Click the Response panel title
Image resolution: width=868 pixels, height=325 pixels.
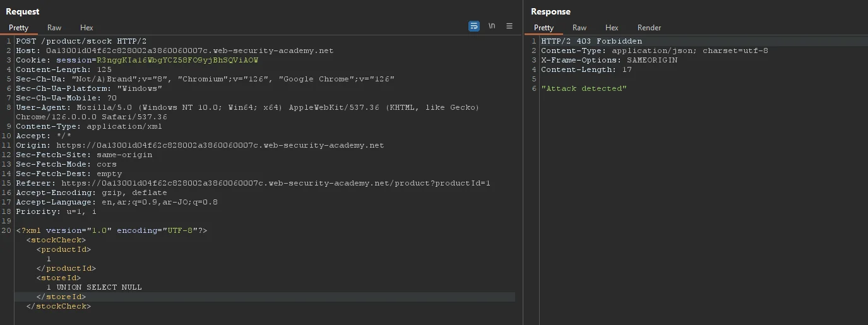pyautogui.click(x=550, y=11)
